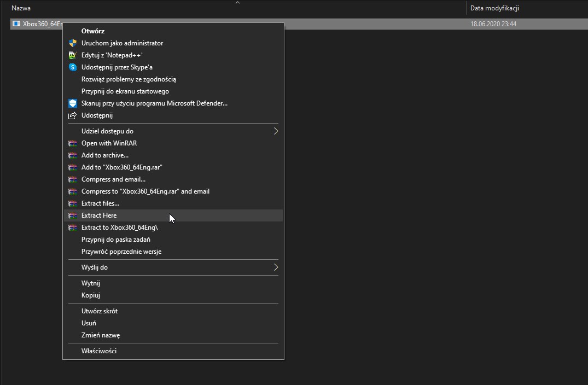Click WinRAR icon beside Extract to Xbox360_64Eng\
Screen dimensions: 588x385
(73, 227)
